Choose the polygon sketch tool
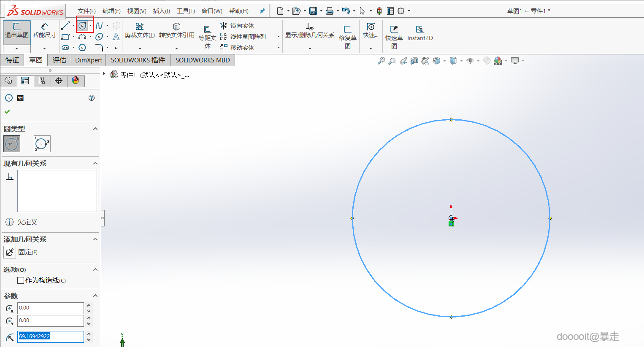 [x=82, y=48]
